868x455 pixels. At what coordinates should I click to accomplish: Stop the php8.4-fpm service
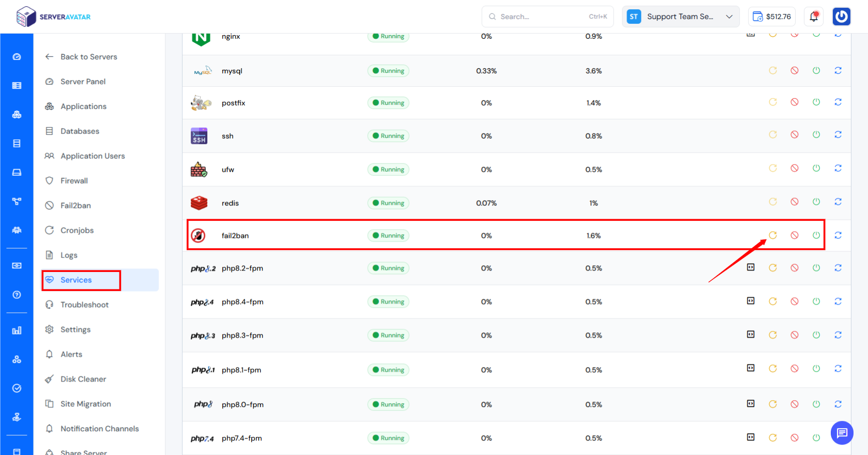(795, 301)
